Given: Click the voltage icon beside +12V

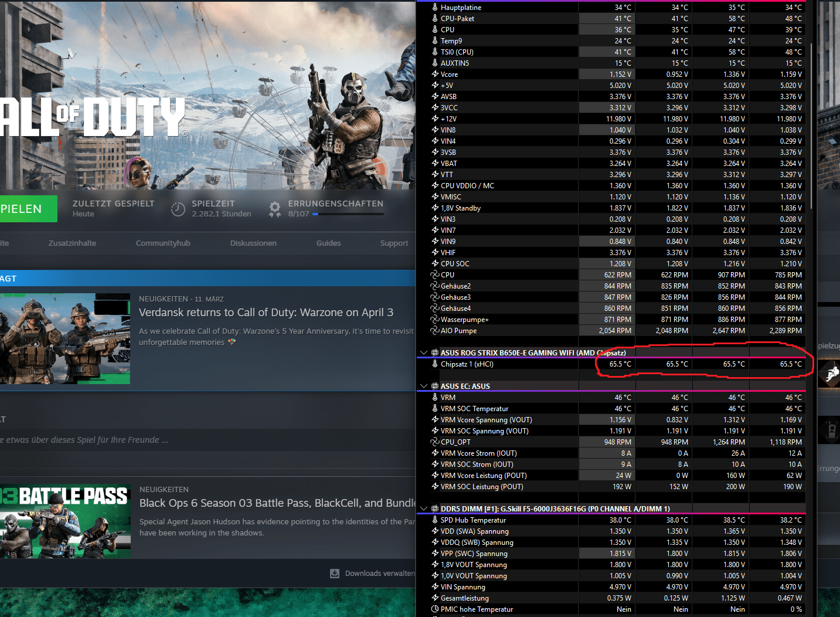Looking at the screenshot, I should pos(435,119).
